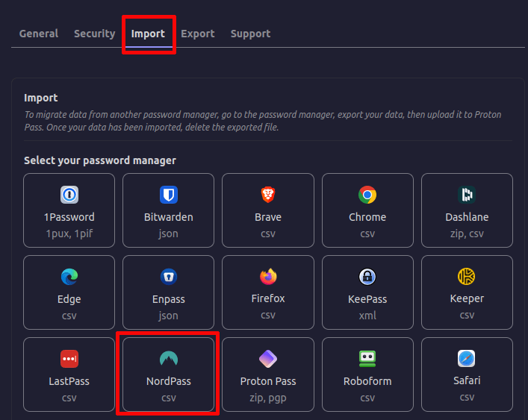
Task: Select the Import tab
Action: coord(148,34)
